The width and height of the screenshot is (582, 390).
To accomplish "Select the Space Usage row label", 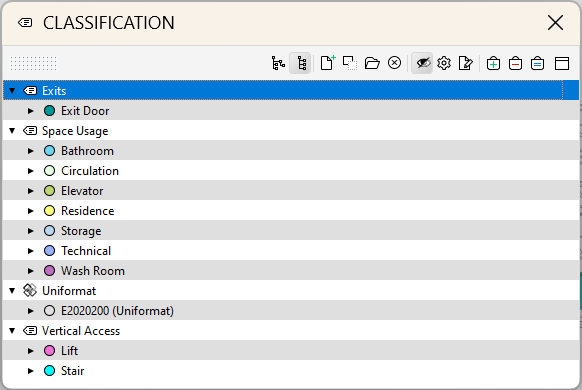I will point(75,131).
